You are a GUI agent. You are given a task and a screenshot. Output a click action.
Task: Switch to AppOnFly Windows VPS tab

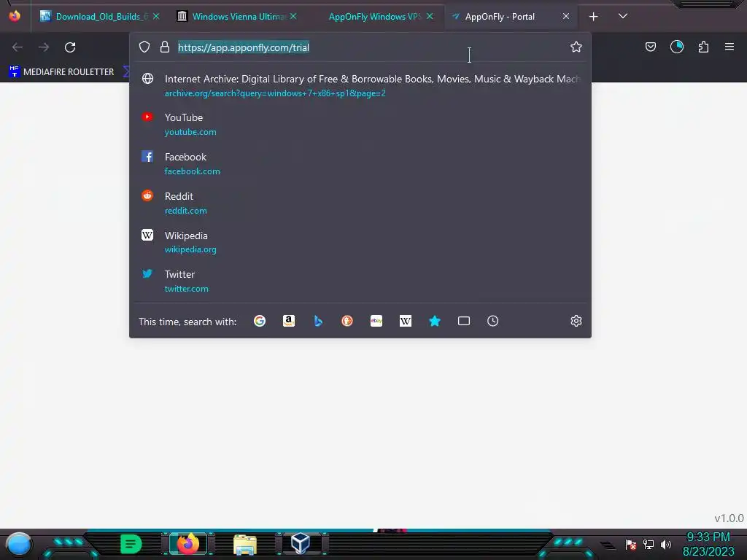coord(374,17)
